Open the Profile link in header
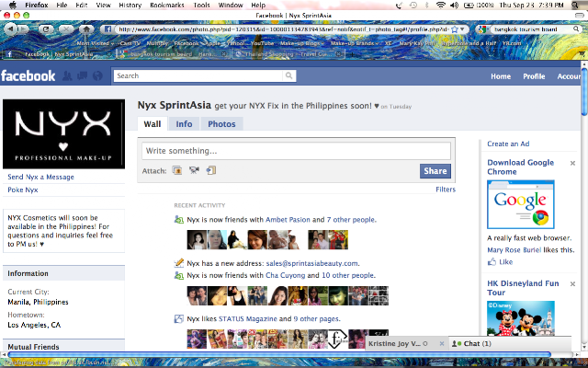 pyautogui.click(x=534, y=76)
